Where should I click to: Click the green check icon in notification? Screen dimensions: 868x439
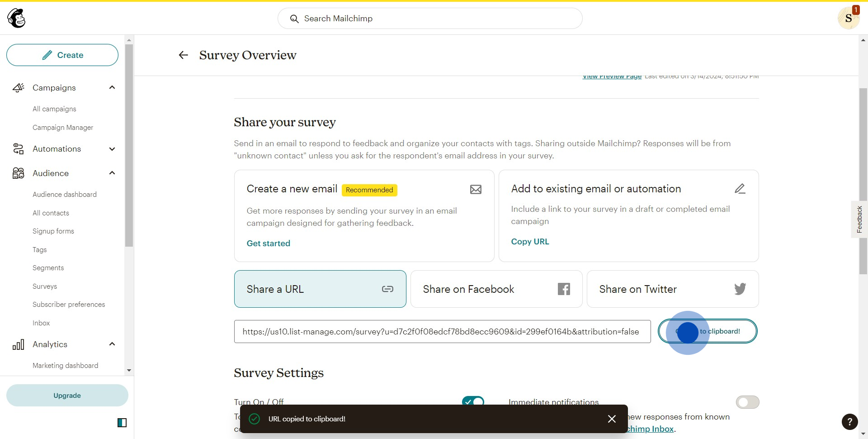pyautogui.click(x=255, y=419)
